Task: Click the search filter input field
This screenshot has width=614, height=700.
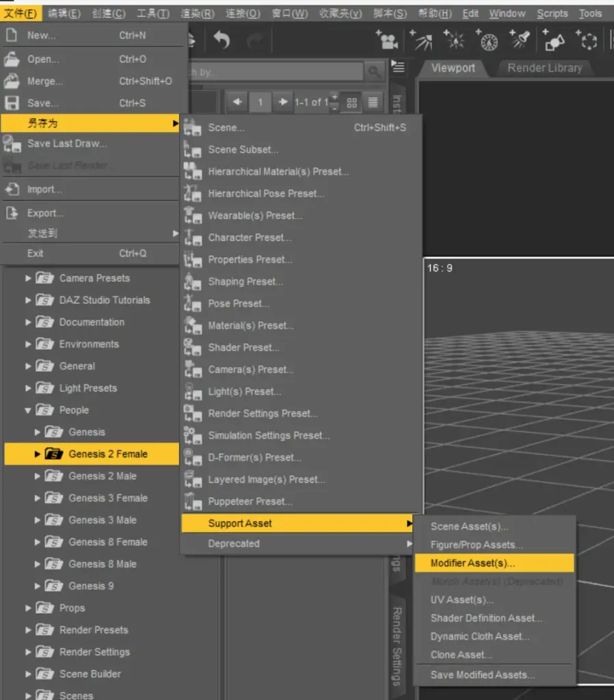Action: (x=277, y=71)
